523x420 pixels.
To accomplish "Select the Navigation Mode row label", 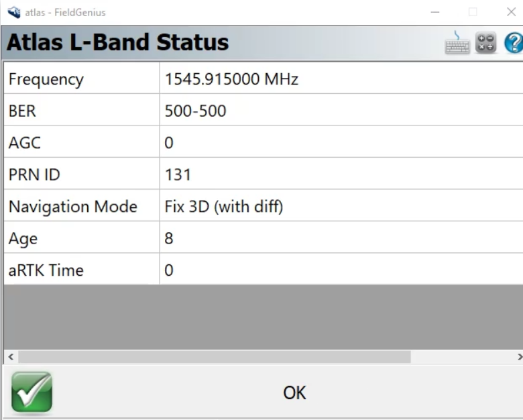I will pos(72,207).
